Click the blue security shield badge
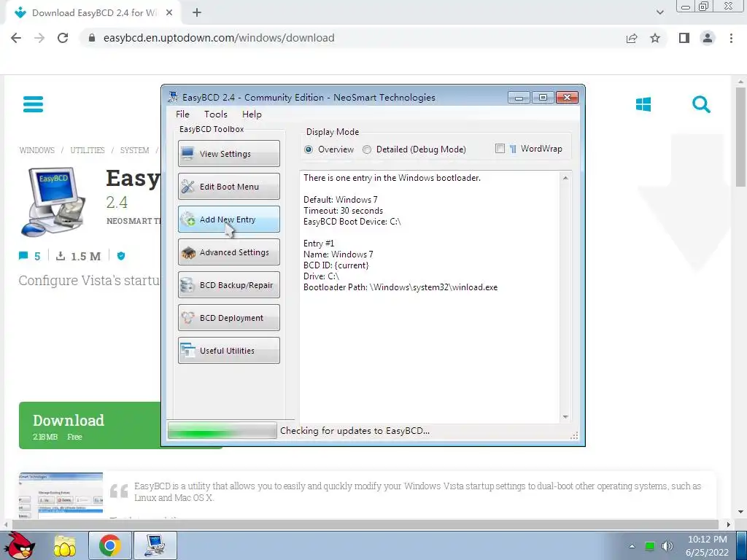 [x=121, y=256]
